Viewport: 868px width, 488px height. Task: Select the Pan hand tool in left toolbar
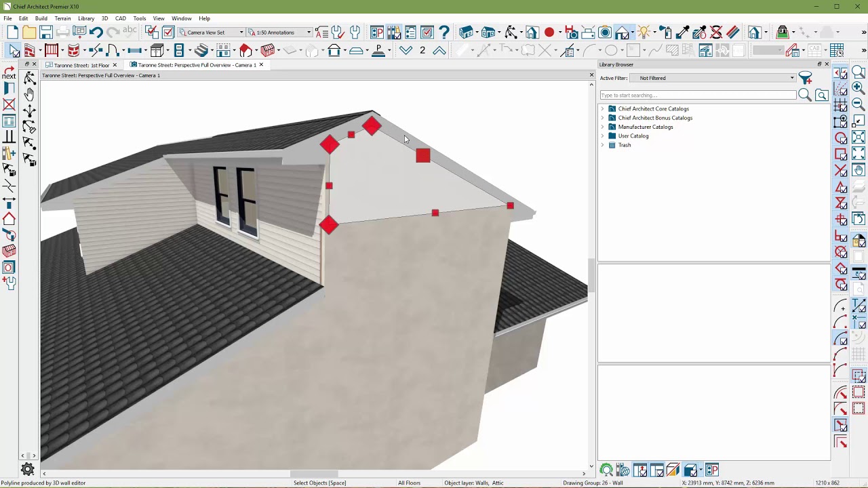pos(29,95)
